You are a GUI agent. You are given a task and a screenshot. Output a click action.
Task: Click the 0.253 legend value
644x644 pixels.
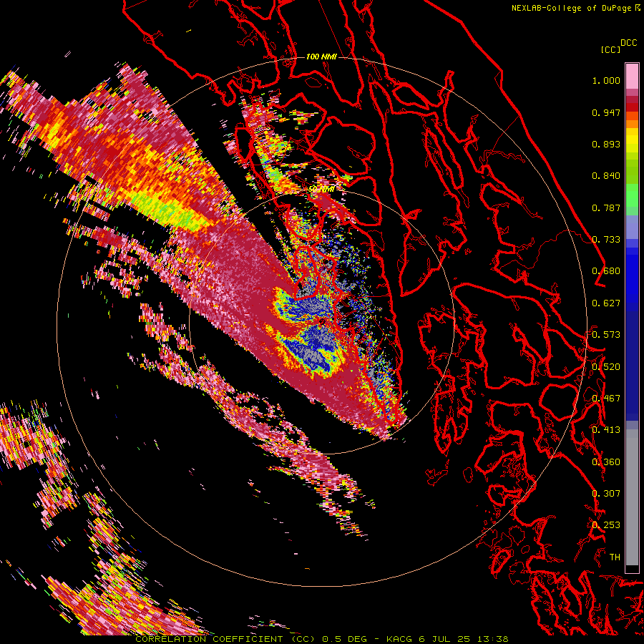point(606,525)
